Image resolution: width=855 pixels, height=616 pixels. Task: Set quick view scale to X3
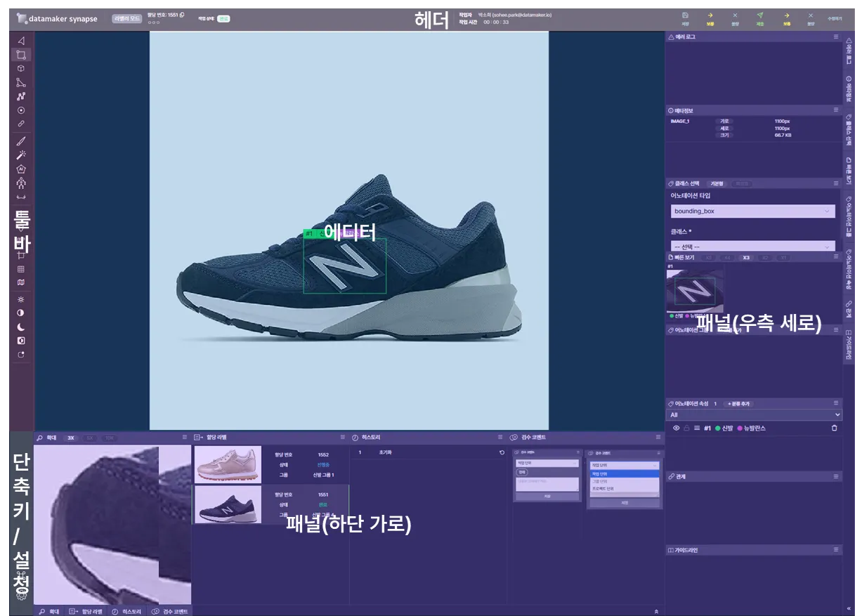coord(746,258)
